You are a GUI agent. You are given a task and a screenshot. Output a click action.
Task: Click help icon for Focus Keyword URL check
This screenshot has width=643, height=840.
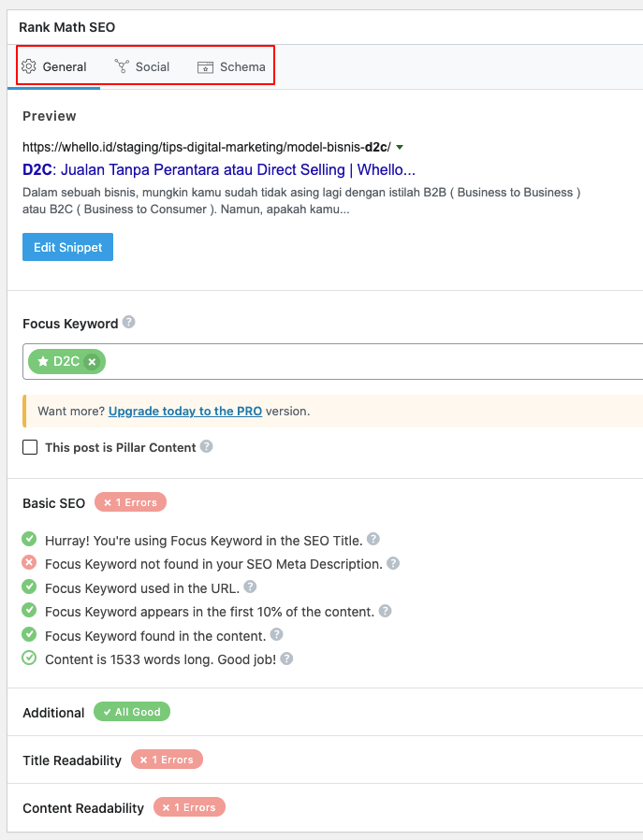pos(250,587)
